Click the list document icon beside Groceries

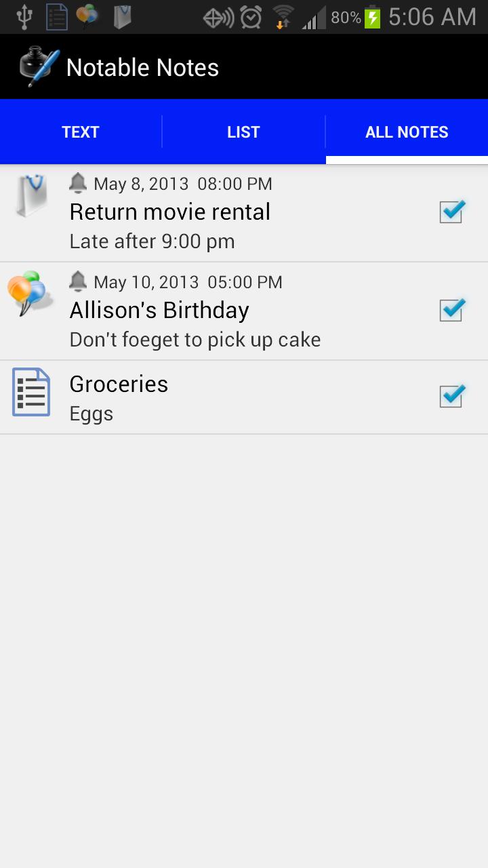point(31,392)
